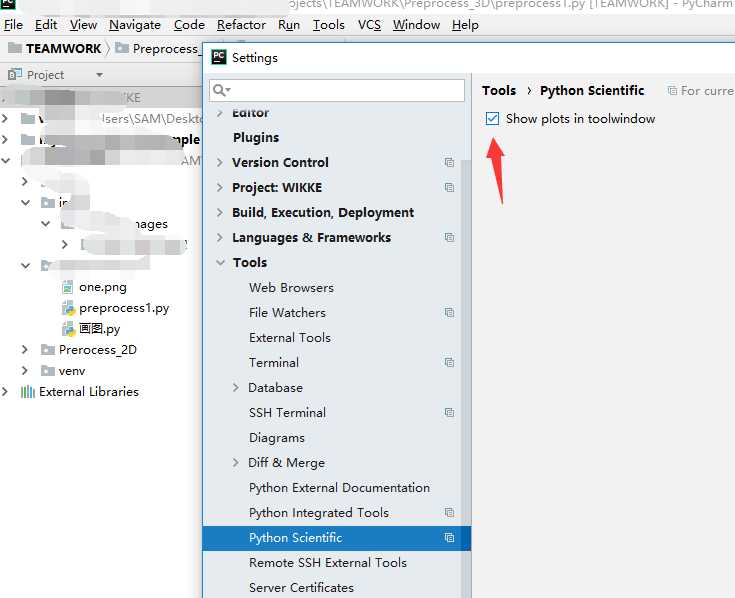Open one.png in project tree
The height and width of the screenshot is (598, 735).
click(x=103, y=287)
